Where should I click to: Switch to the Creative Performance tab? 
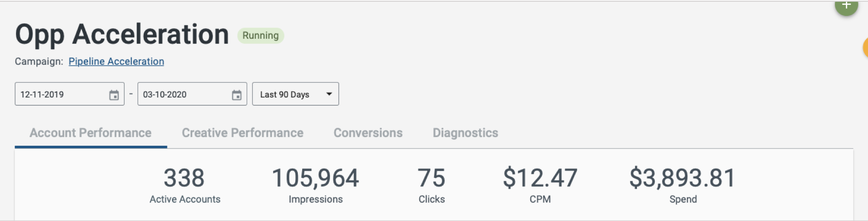click(x=242, y=133)
